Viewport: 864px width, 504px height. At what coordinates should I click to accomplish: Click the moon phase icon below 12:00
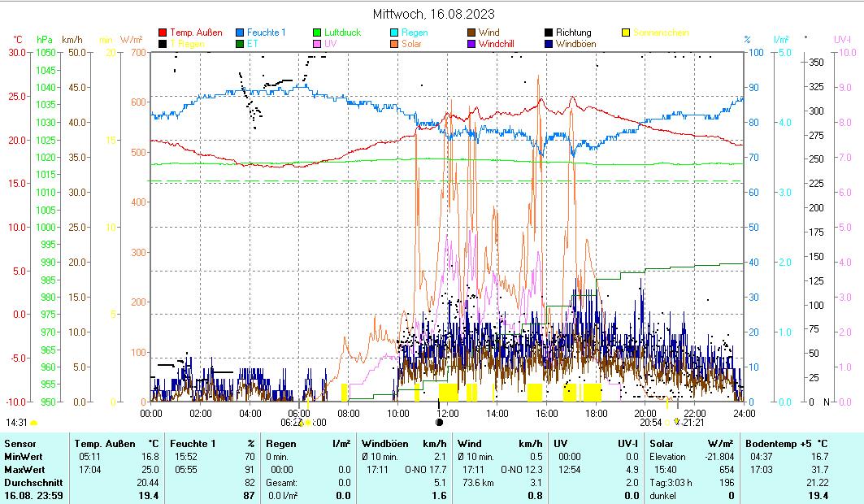(440, 422)
